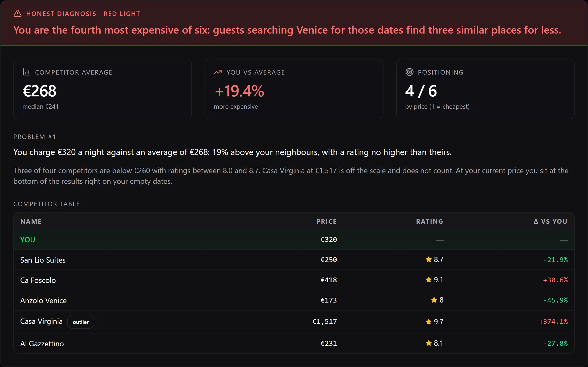The width and height of the screenshot is (588, 367).
Task: Click the €268 competitor average value
Action: point(39,91)
